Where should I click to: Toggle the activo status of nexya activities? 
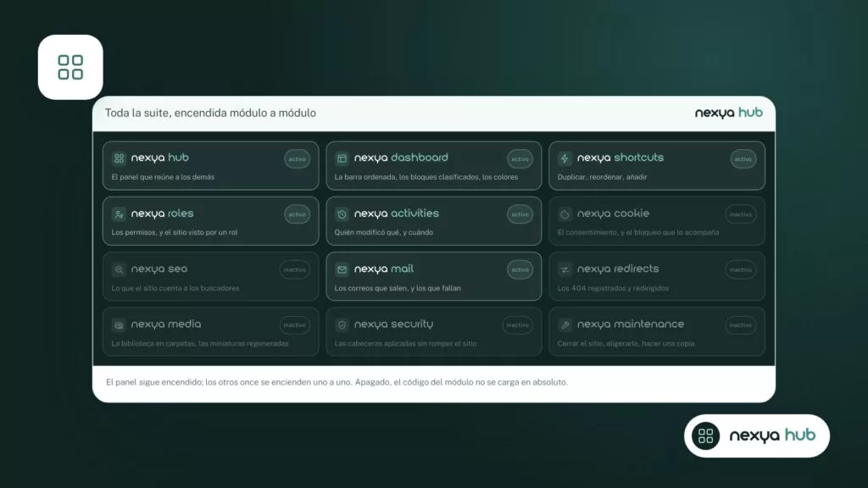pos(520,214)
